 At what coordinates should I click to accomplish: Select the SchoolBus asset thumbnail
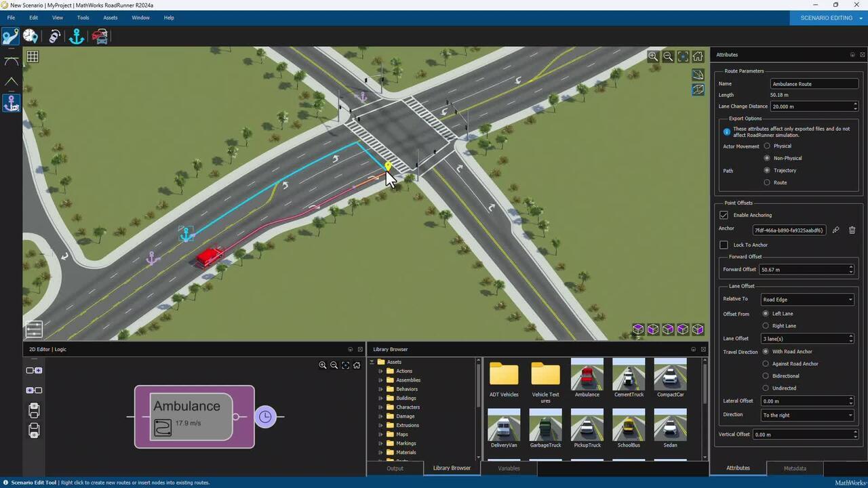point(629,428)
